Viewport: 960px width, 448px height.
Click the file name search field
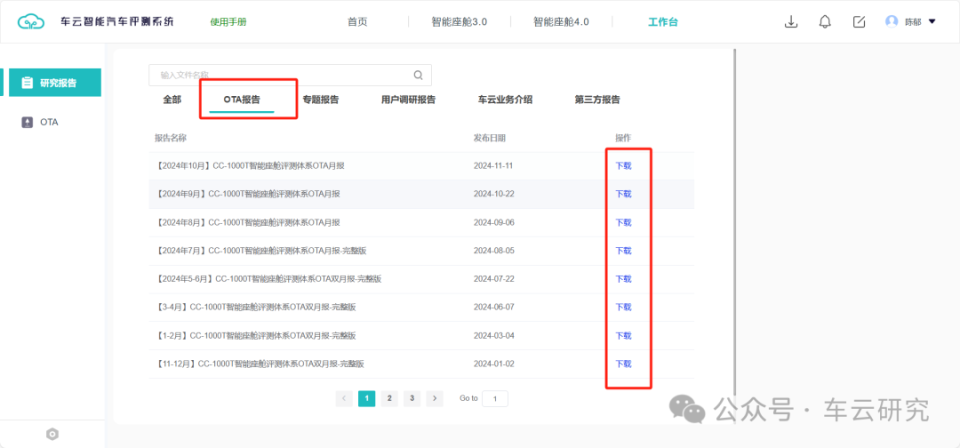coord(280,75)
